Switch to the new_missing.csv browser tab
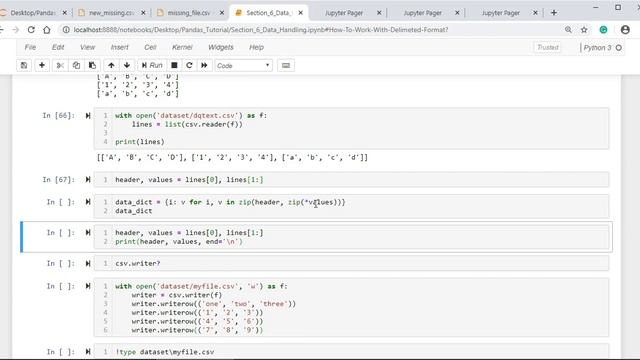The image size is (640, 360). (111, 13)
